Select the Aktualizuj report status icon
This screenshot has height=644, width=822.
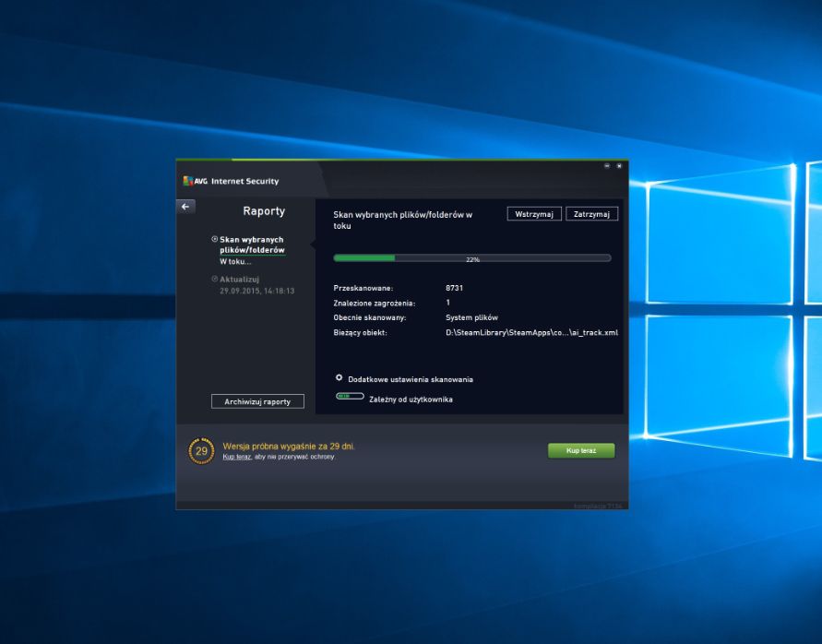[x=214, y=279]
